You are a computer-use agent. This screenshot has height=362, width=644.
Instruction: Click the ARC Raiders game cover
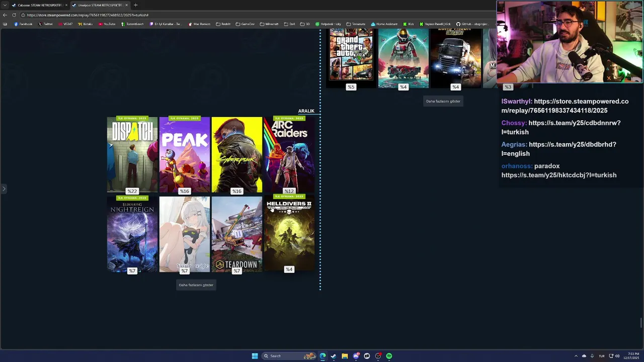pyautogui.click(x=289, y=155)
